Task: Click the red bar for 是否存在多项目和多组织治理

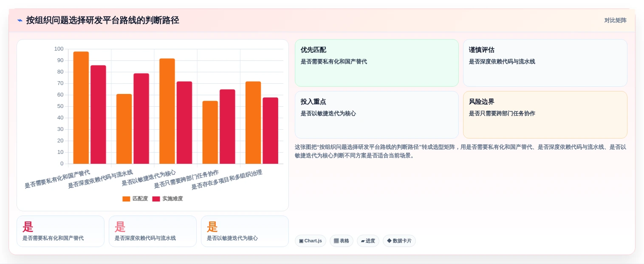Action: point(270,131)
